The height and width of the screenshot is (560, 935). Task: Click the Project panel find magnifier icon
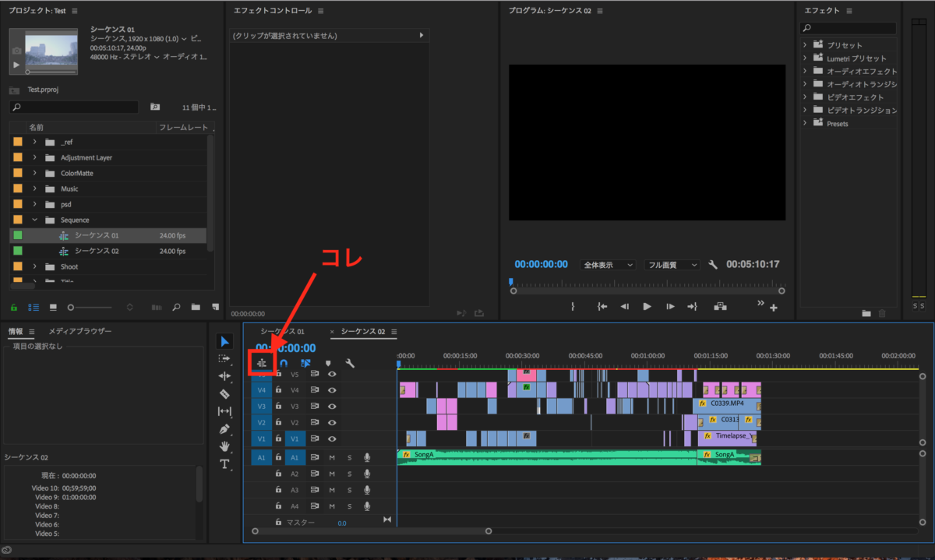(x=177, y=307)
